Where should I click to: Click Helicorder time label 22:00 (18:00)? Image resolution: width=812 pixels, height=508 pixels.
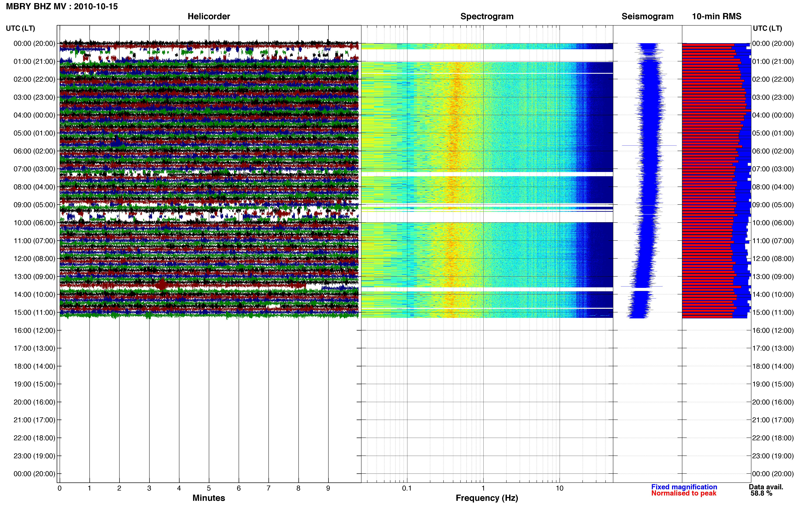tap(34, 438)
